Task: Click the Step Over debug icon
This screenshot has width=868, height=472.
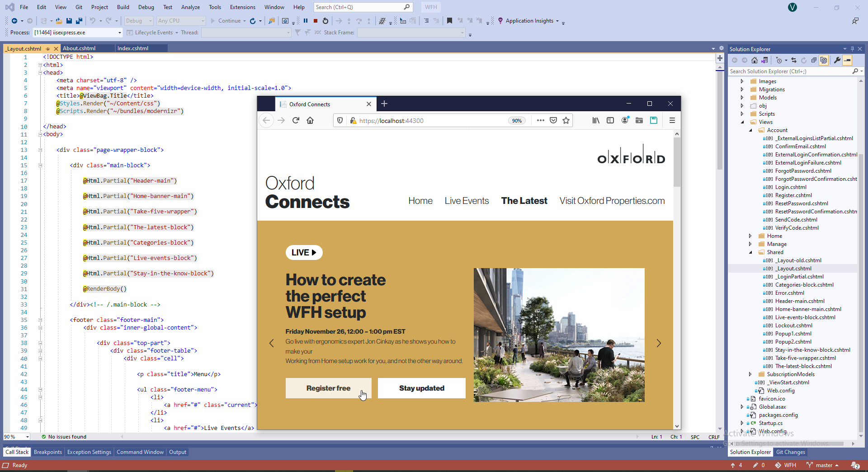Action: click(359, 21)
